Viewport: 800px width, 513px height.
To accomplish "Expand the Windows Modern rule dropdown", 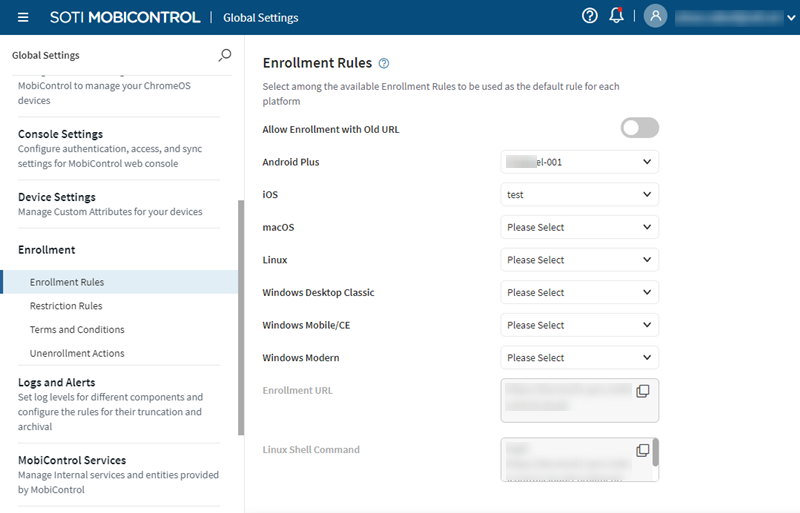I will point(579,358).
